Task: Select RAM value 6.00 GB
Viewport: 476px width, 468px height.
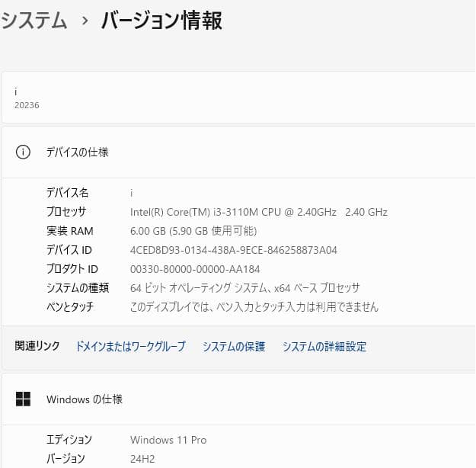Action: point(193,231)
